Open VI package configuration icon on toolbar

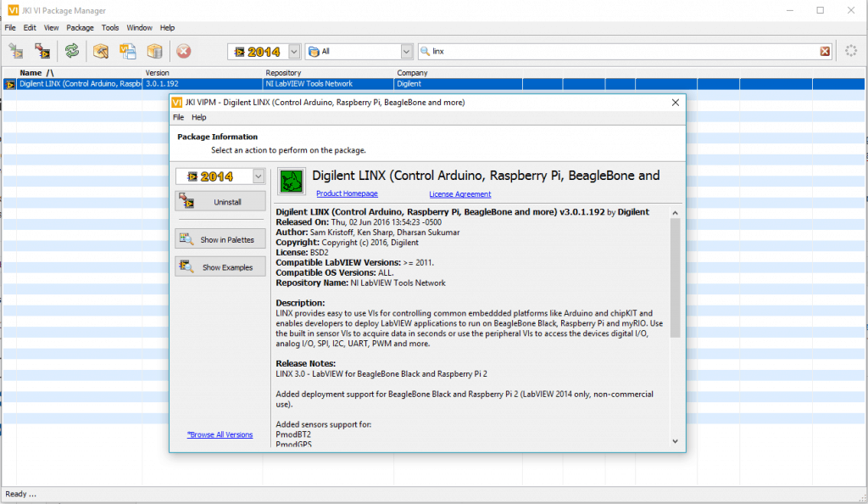coord(128,51)
